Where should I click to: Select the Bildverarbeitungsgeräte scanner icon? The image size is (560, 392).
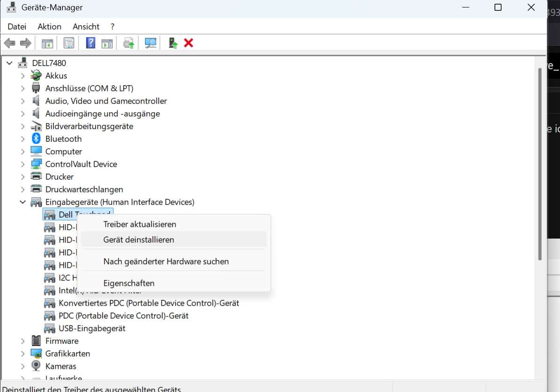click(x=36, y=126)
